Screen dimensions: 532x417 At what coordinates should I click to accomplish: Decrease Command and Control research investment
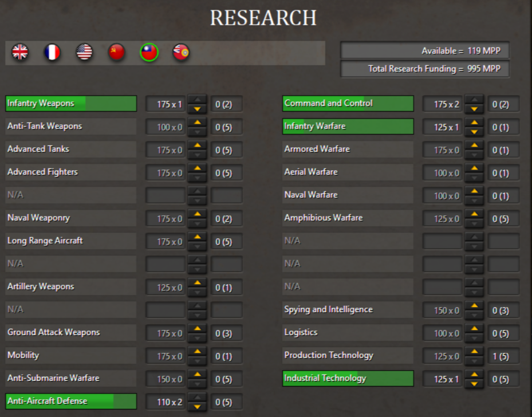pos(474,109)
